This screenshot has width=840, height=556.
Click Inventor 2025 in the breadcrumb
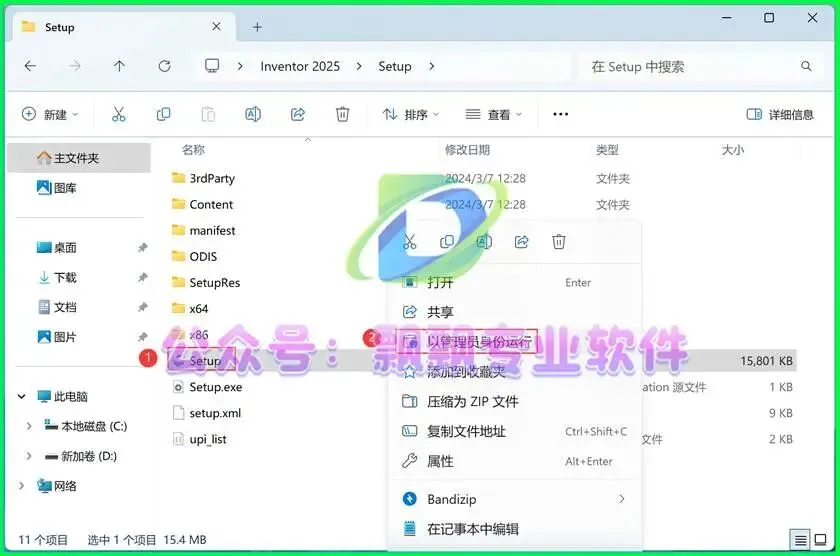coord(300,66)
